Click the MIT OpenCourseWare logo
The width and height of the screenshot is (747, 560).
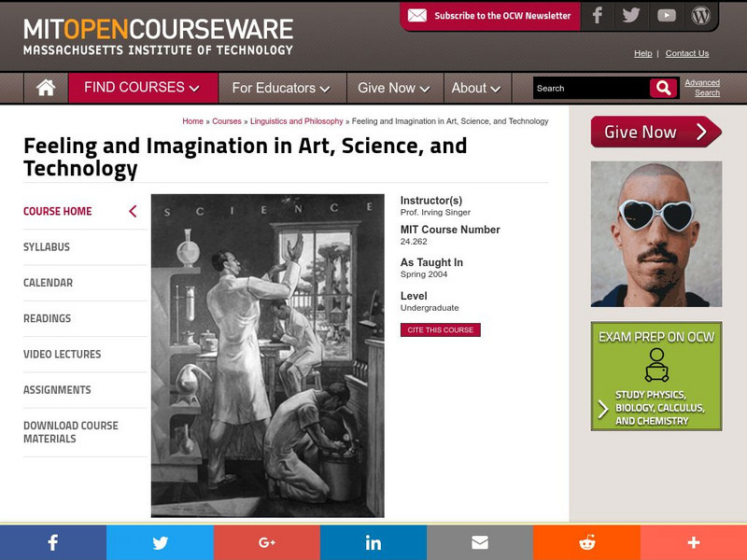click(x=158, y=36)
